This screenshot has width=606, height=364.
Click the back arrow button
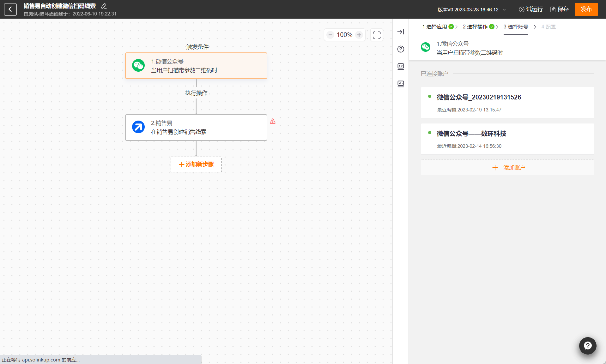(10, 9)
